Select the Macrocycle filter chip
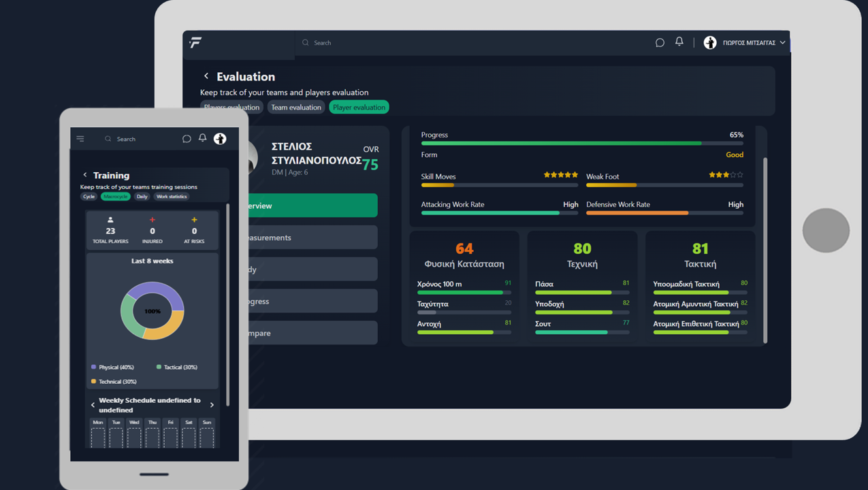This screenshot has height=490, width=868. coord(115,197)
